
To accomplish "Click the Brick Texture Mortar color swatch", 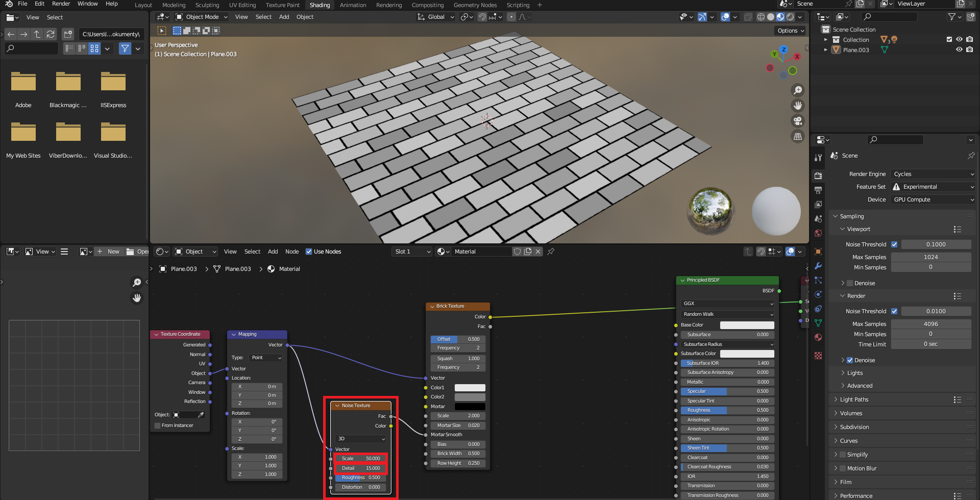I will [470, 407].
